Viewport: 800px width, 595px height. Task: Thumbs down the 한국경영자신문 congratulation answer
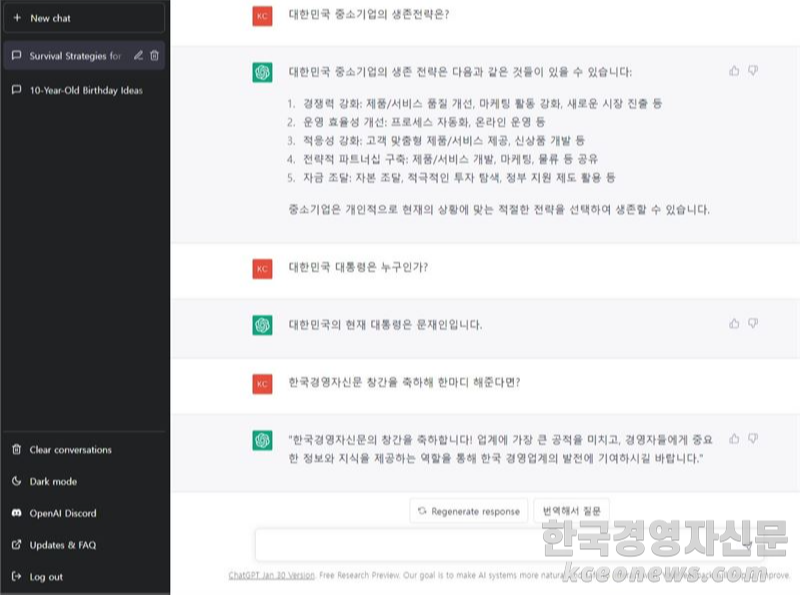pyautogui.click(x=753, y=439)
